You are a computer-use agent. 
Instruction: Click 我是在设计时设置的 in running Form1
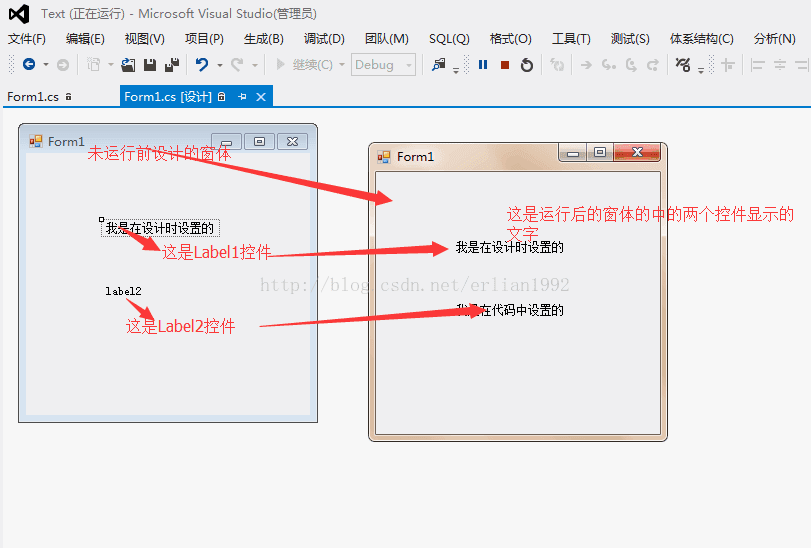pos(509,247)
